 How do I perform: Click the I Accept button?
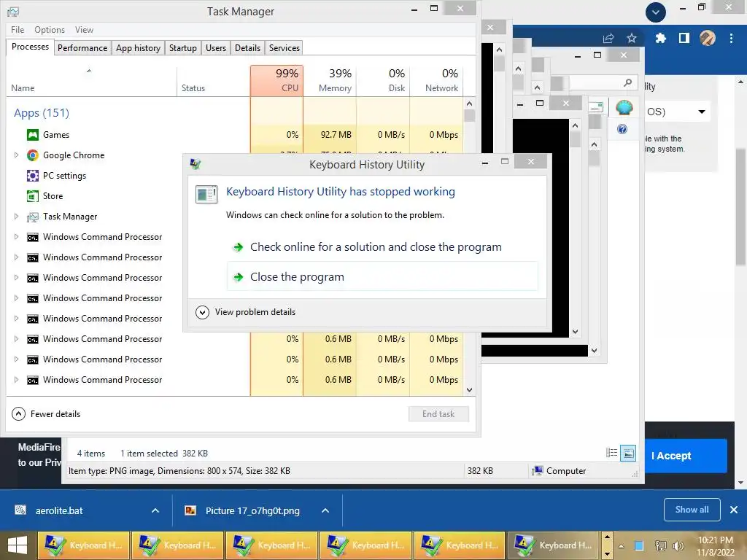pyautogui.click(x=684, y=456)
